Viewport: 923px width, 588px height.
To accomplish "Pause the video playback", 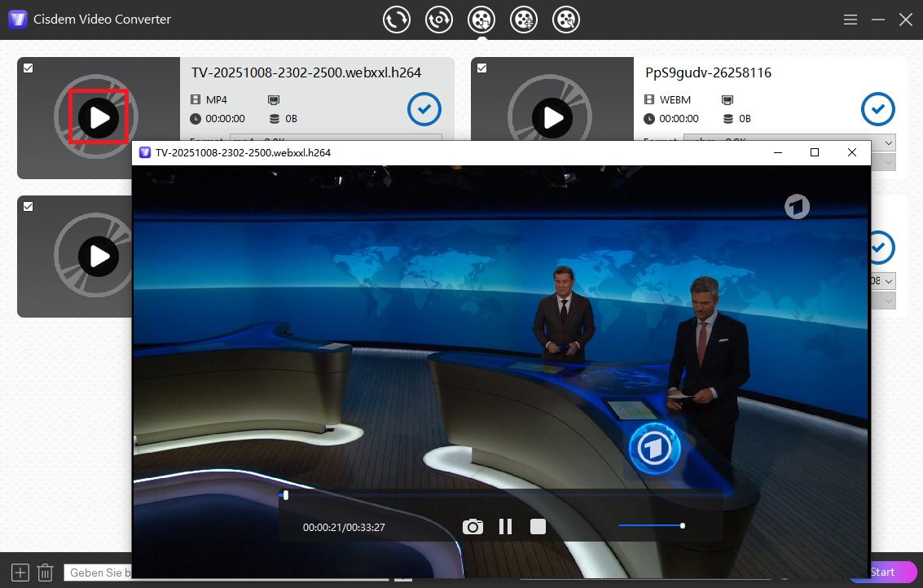I will tap(505, 527).
